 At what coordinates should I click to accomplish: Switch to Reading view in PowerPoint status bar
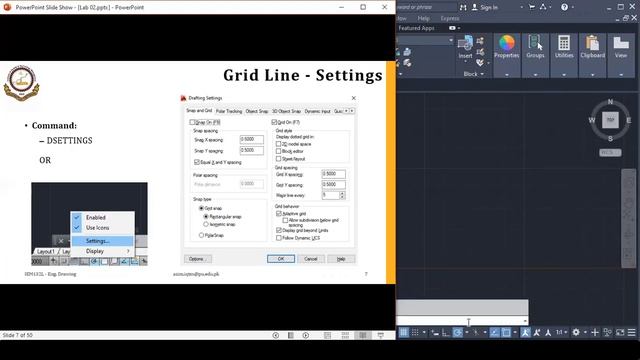click(x=362, y=335)
